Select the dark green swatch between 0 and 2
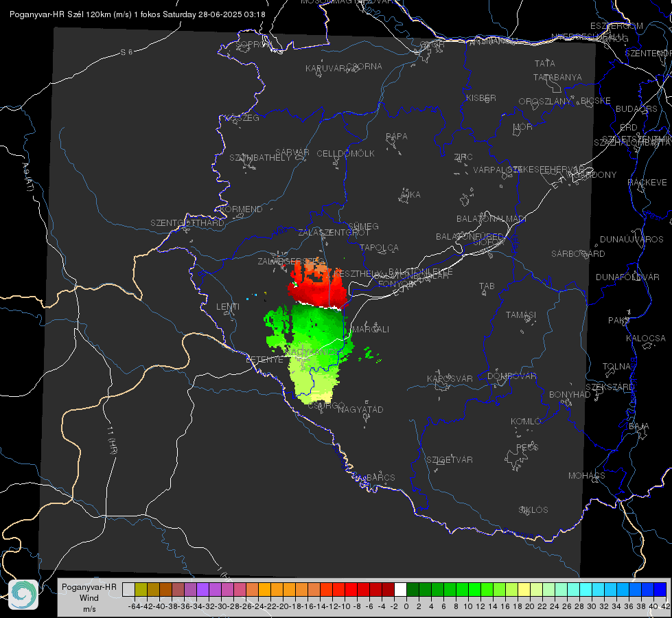Image resolution: width=672 pixels, height=618 pixels. 413,589
